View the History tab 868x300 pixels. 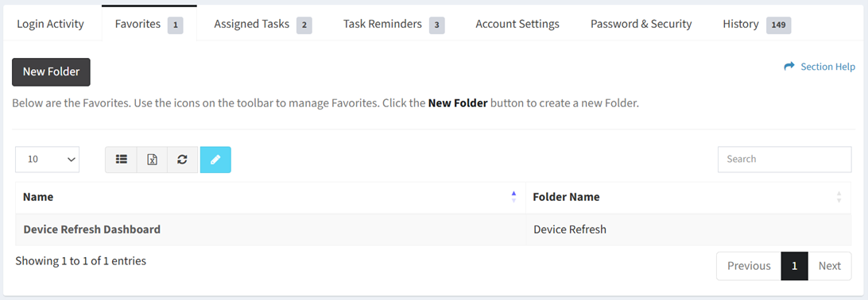pyautogui.click(x=756, y=25)
